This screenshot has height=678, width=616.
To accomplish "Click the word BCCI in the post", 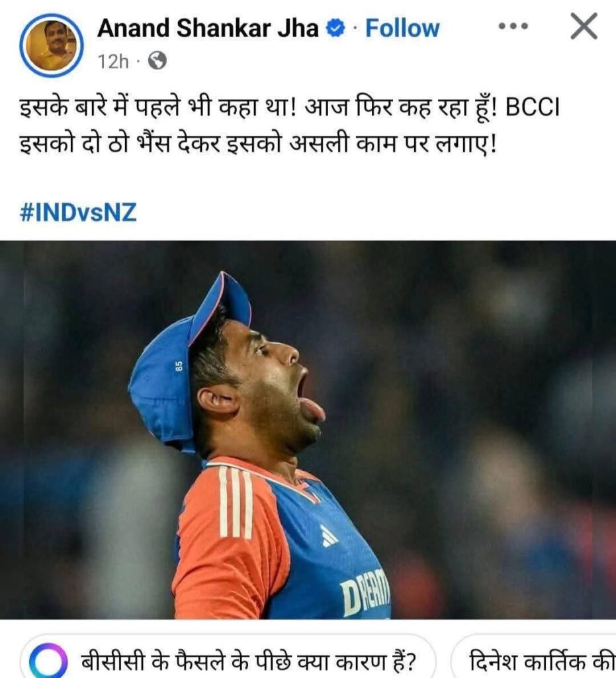I will click(532, 107).
